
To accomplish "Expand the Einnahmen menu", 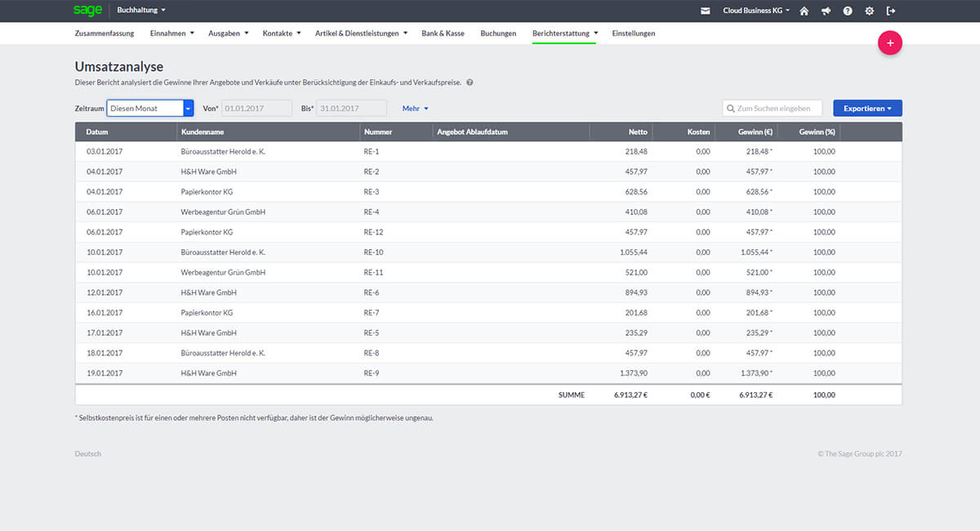I will tap(171, 33).
